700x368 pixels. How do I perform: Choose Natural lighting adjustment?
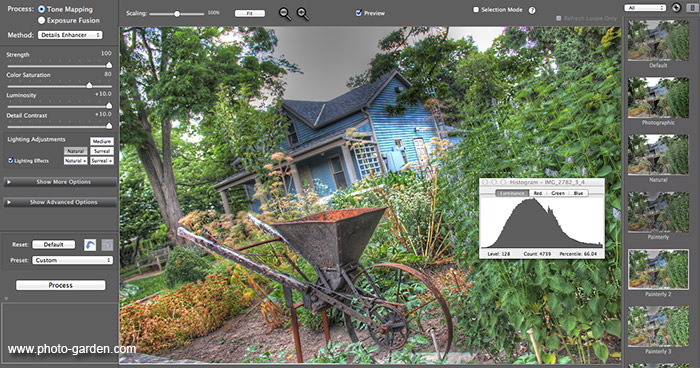coord(75,151)
